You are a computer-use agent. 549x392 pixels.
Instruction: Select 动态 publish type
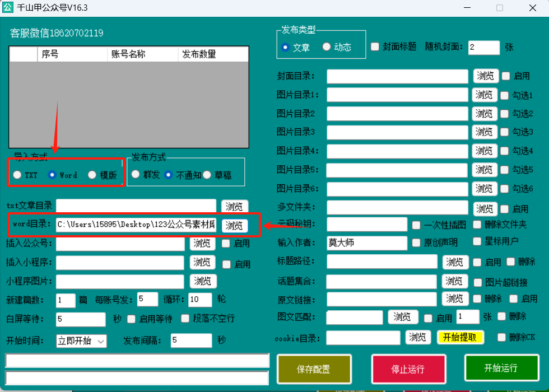pyautogui.click(x=326, y=46)
